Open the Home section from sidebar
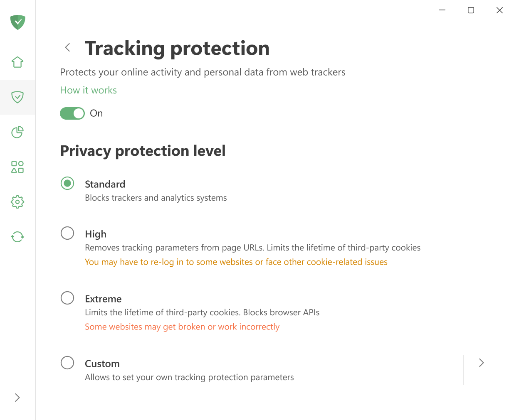This screenshot has height=420, width=514. 17,61
